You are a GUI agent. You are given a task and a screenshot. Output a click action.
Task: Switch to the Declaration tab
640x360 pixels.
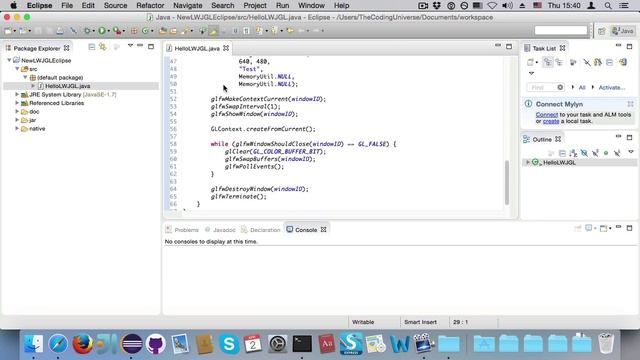(x=261, y=230)
